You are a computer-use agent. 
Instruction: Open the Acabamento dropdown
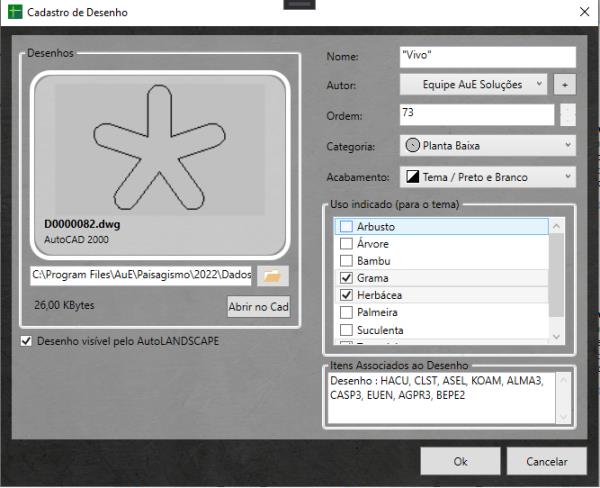coord(488,177)
